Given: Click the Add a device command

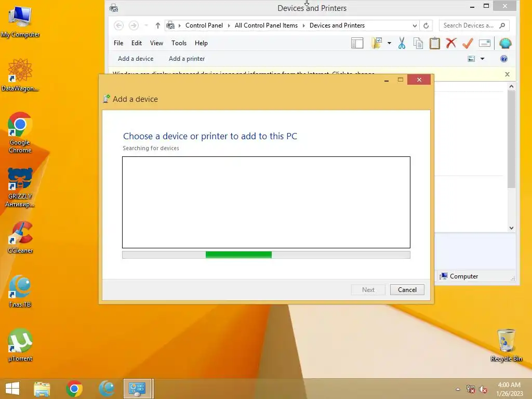Looking at the screenshot, I should (136, 59).
